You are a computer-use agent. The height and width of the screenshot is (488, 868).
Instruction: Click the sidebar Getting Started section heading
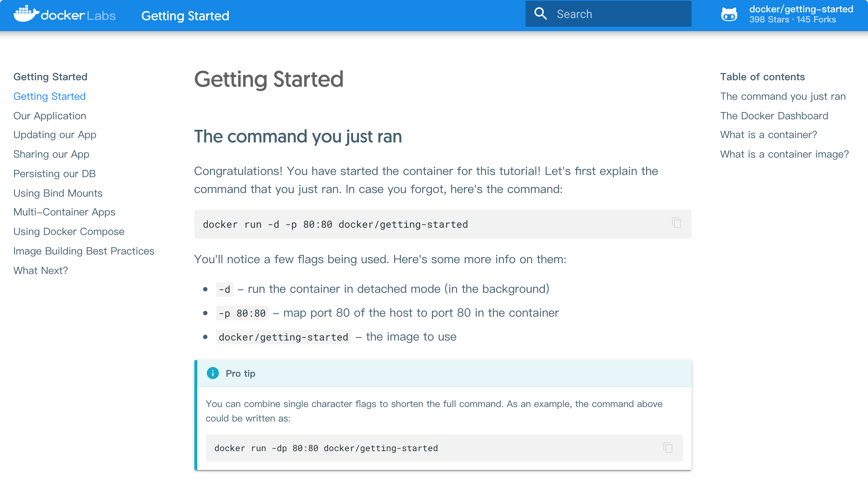[x=50, y=77]
